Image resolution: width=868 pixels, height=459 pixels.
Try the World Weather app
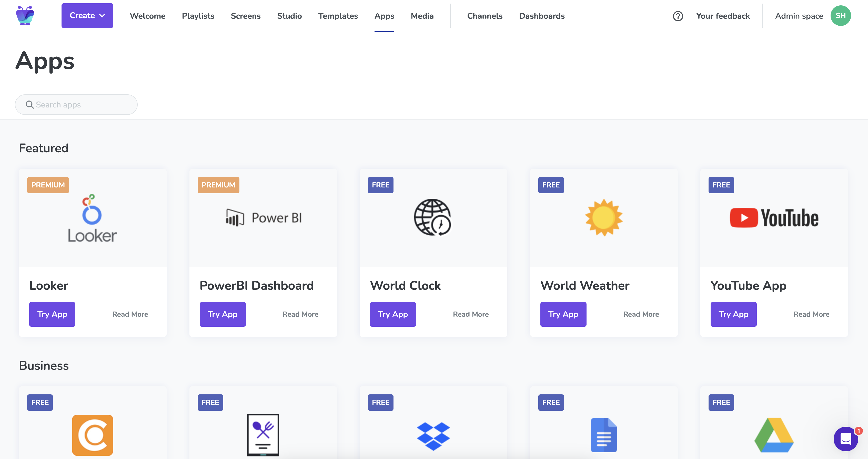[x=563, y=314]
